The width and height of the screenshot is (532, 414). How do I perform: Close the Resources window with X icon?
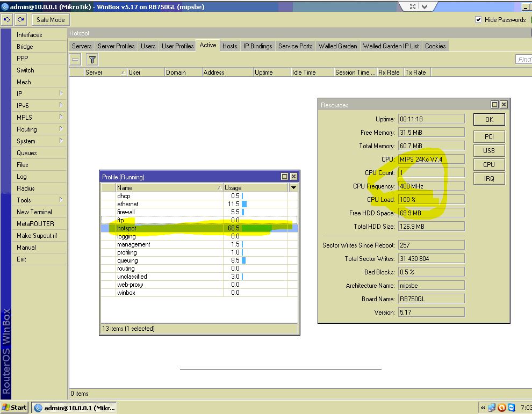504,105
